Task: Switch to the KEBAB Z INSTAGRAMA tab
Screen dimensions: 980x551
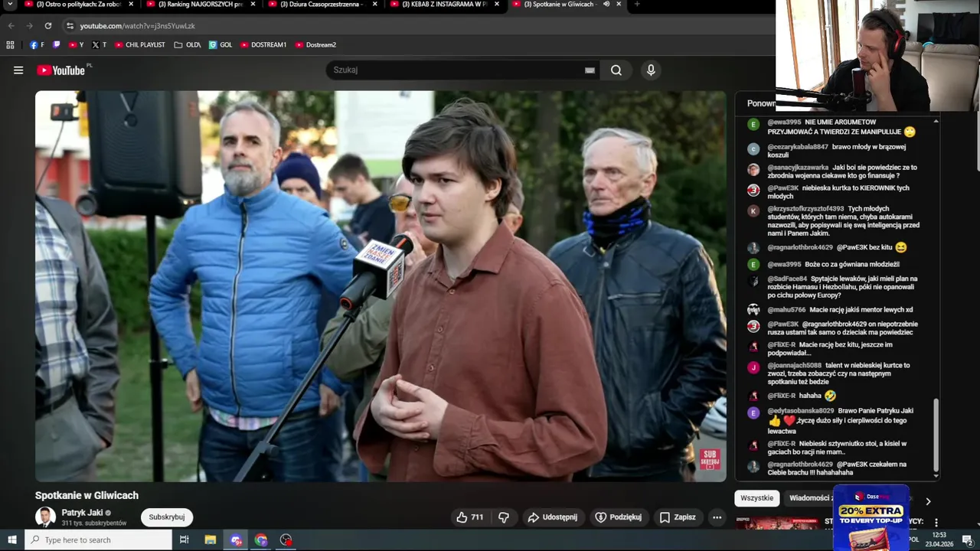Action: pyautogui.click(x=444, y=5)
